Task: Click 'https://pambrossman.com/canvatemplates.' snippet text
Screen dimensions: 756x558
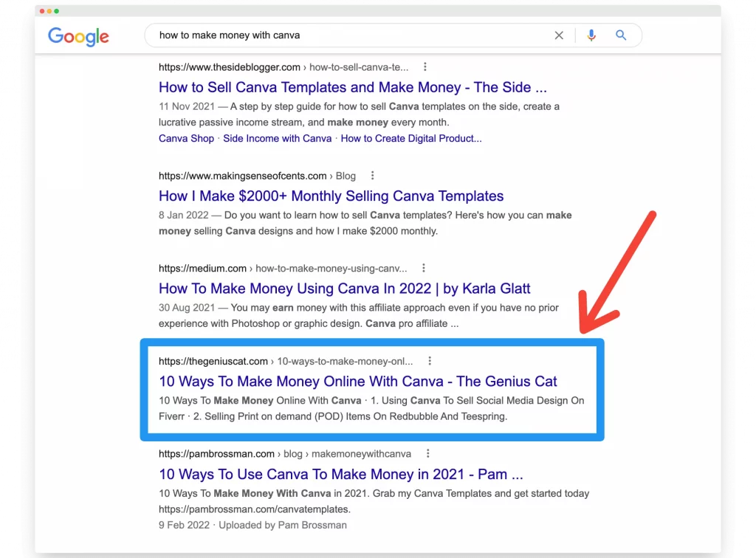Action: pos(255,509)
